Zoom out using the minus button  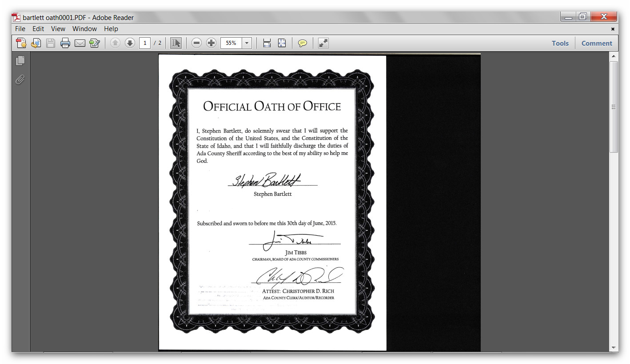197,43
